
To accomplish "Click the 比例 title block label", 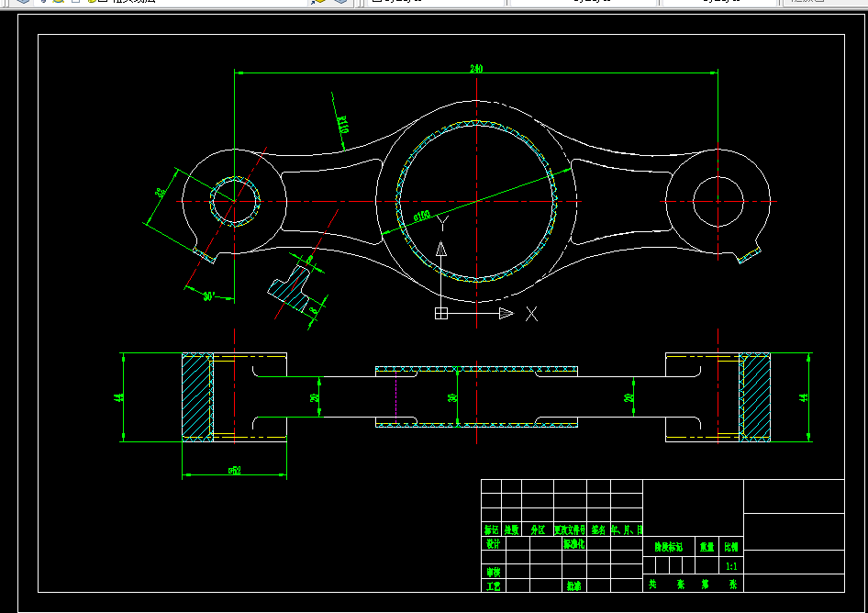I will (x=731, y=547).
